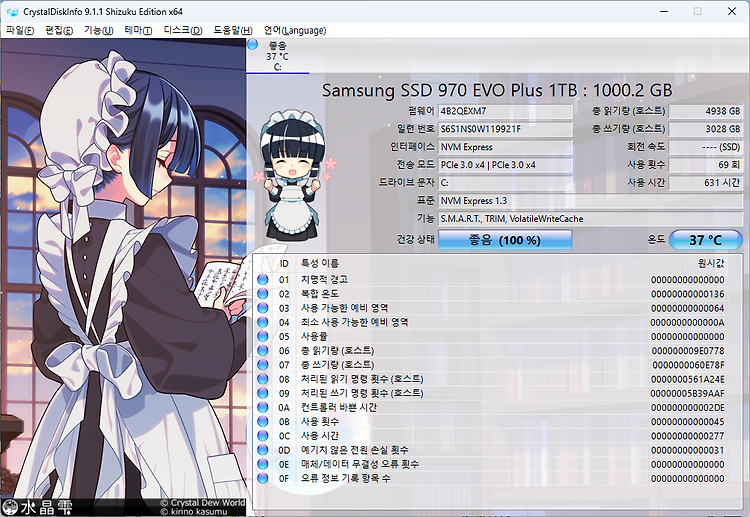Click the ID column header
The image size is (750, 517).
[x=284, y=264]
